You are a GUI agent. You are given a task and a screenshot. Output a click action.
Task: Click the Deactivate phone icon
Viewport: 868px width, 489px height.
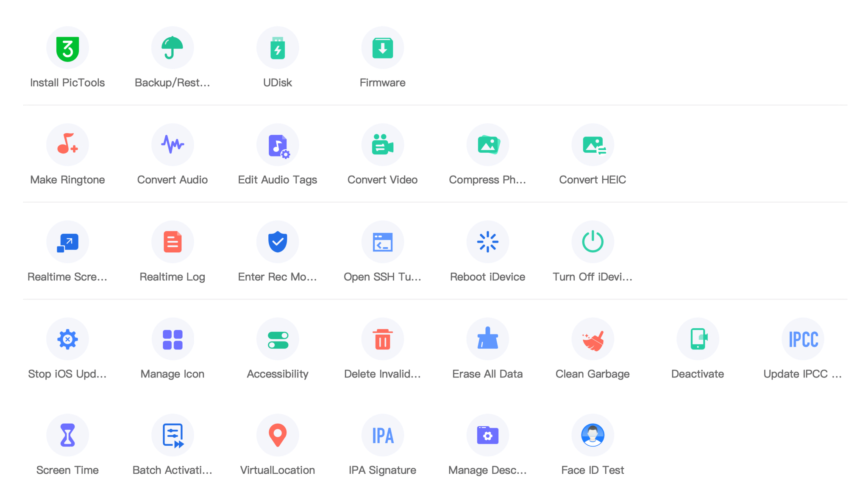(698, 339)
